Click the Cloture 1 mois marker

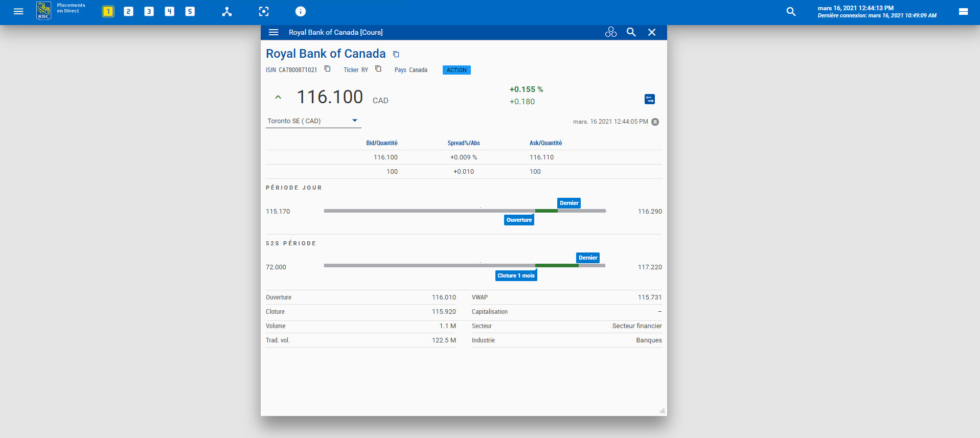coord(516,275)
